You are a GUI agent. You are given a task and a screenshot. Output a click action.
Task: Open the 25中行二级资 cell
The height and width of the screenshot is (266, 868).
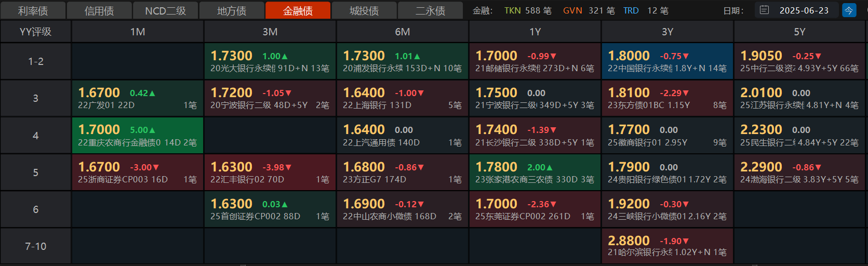click(799, 61)
